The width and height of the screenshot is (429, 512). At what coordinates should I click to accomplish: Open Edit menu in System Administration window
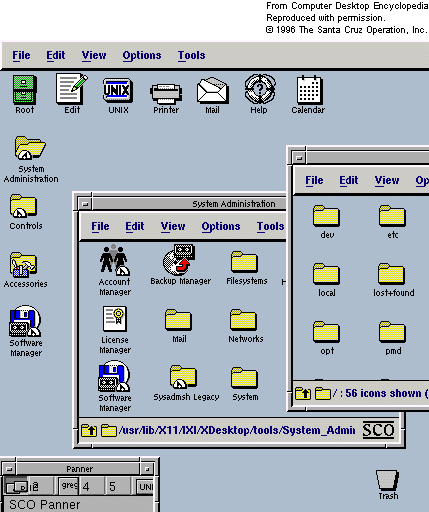pos(135,226)
